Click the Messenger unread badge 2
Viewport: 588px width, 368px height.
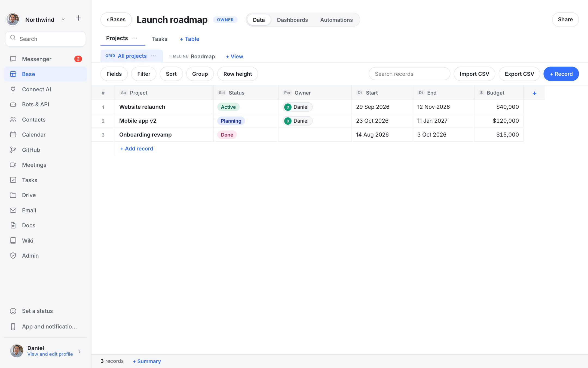[x=78, y=59]
